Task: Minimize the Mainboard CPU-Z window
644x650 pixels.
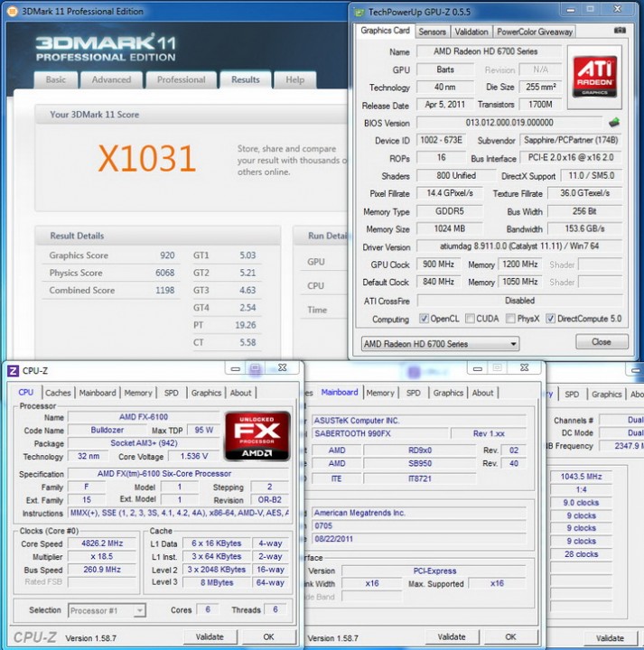Action: pyautogui.click(x=478, y=368)
